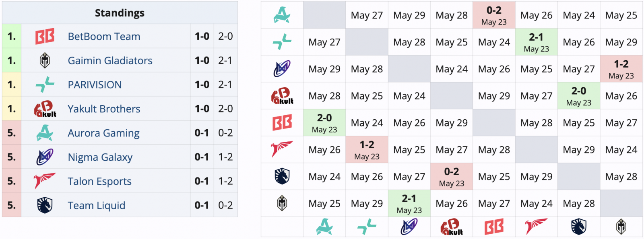Click the Aurora logo in crosstable bottom row
644x239 pixels.
coord(324,227)
